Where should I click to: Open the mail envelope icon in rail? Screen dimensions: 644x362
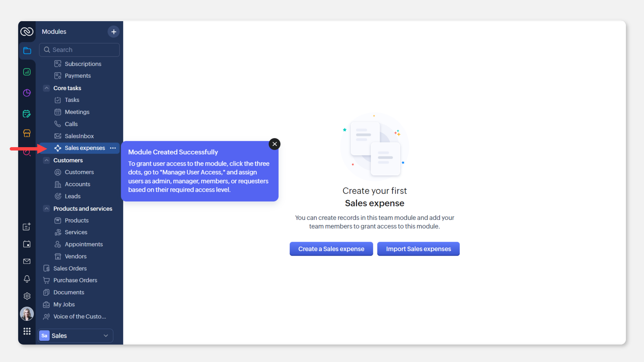(x=27, y=261)
